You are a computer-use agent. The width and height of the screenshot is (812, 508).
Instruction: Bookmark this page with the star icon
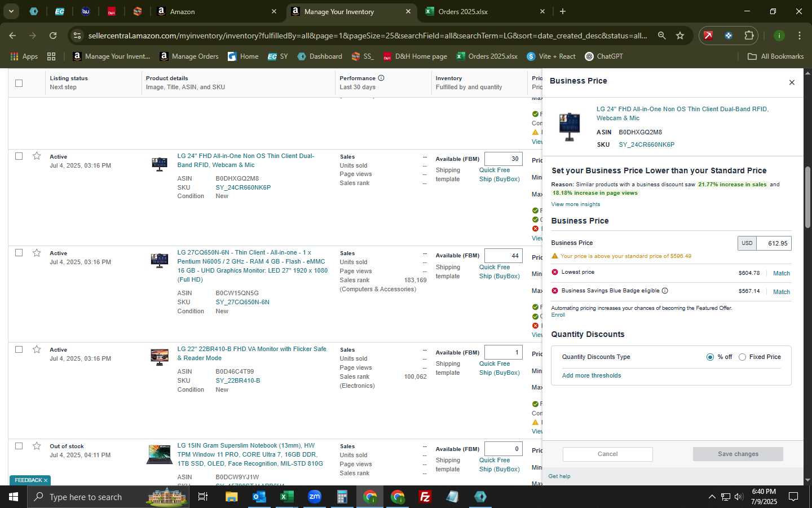(x=680, y=36)
